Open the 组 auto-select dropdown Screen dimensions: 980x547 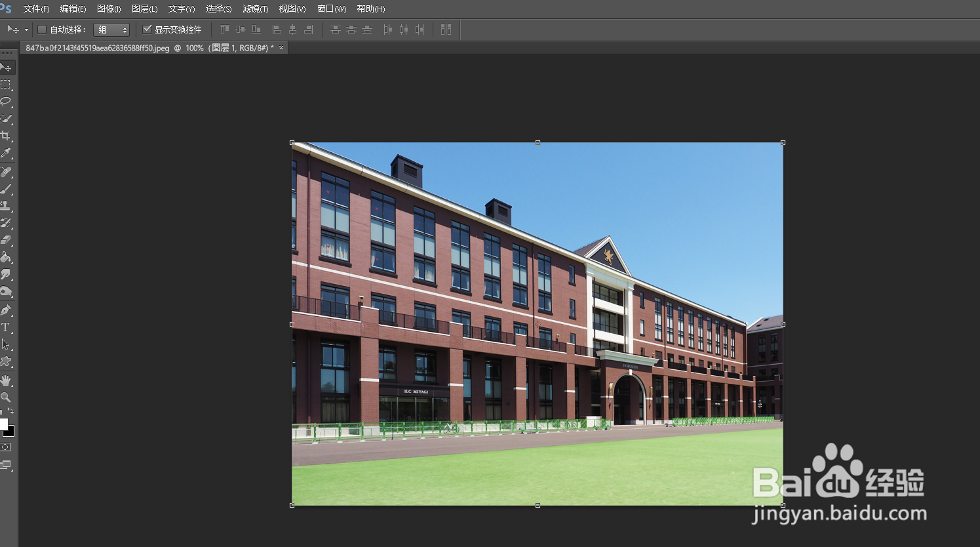[111, 30]
